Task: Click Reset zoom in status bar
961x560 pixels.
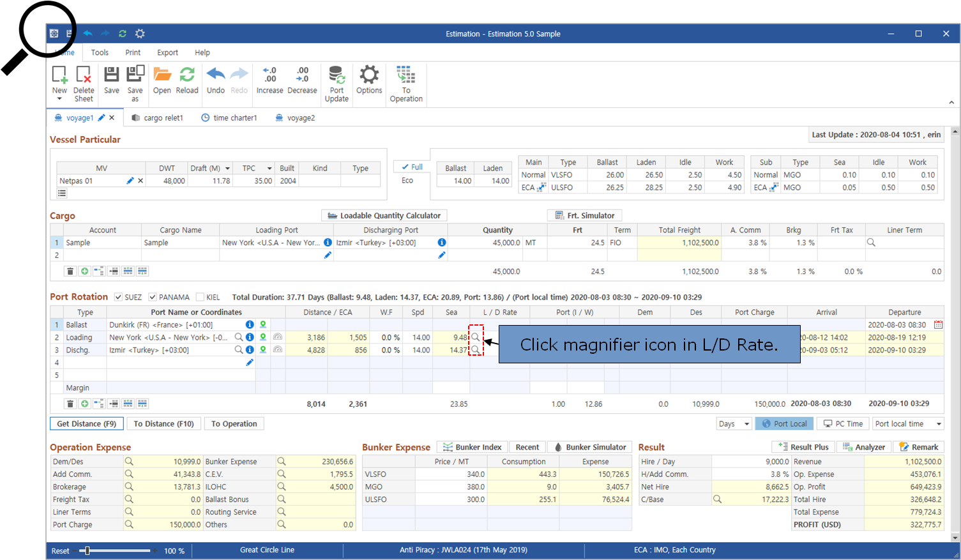Action: coord(61,550)
